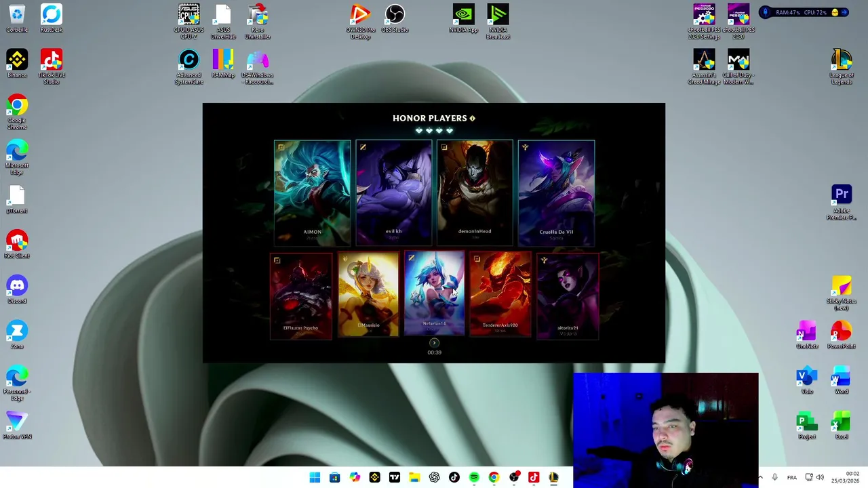Open the Riot Client shortcut
Screen dimensions: 868x488
[x=17, y=245]
